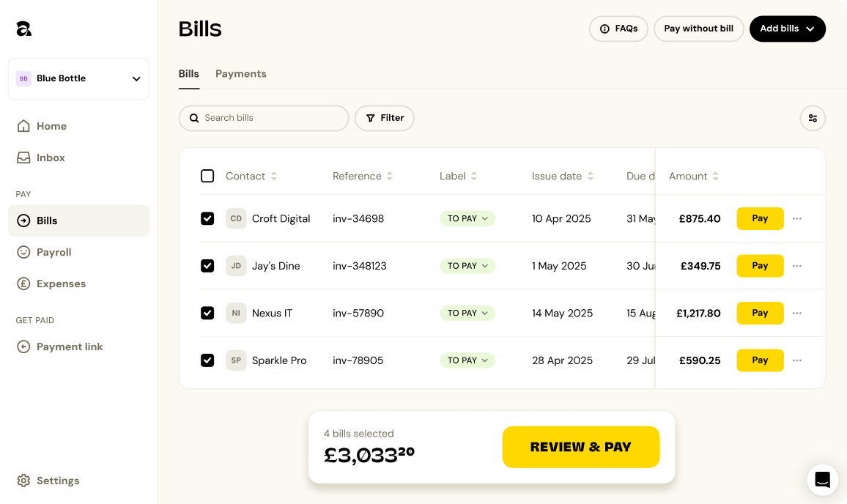Toggle the select-all bills checkbox
Screen dimensions: 847x504
[207, 176]
